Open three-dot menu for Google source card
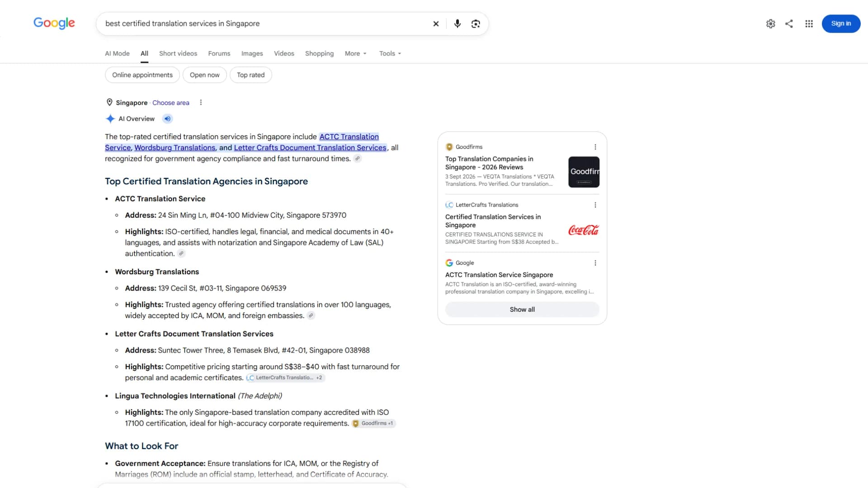868x488 pixels. click(595, 263)
